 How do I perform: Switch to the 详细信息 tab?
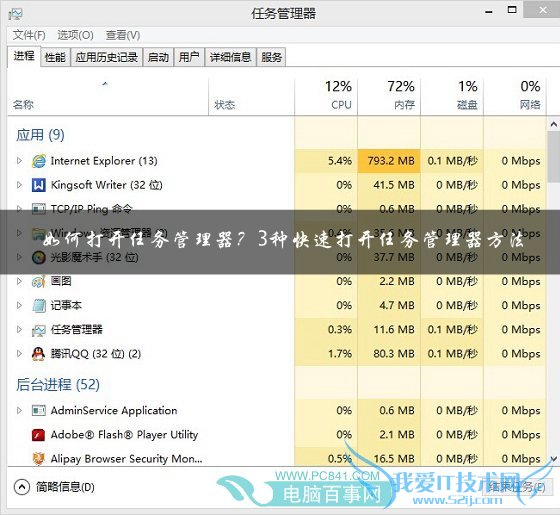(230, 57)
